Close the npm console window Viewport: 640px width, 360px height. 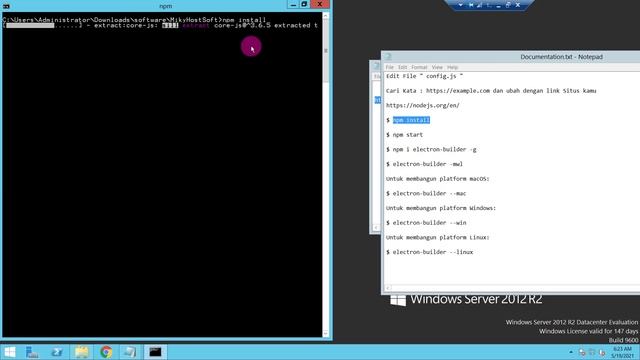[x=320, y=4]
